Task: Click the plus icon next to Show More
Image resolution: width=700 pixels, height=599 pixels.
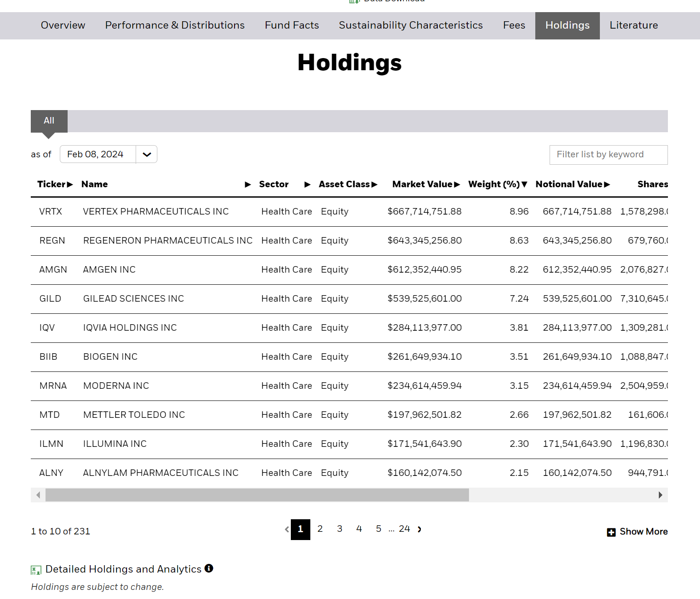Action: (611, 531)
